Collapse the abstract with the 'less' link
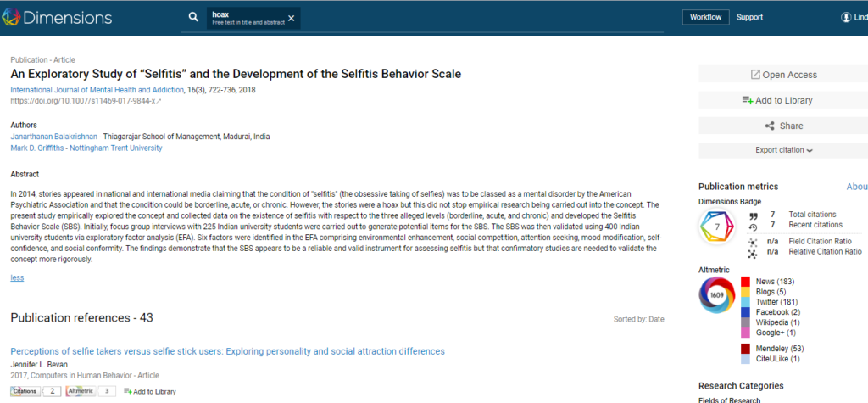The height and width of the screenshot is (403, 868). point(17,277)
